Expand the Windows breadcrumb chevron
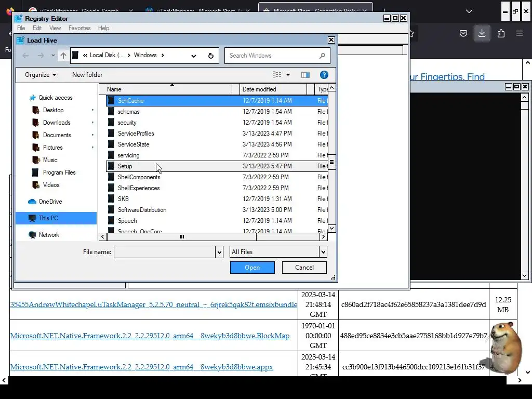The width and height of the screenshot is (532, 399). [x=163, y=55]
